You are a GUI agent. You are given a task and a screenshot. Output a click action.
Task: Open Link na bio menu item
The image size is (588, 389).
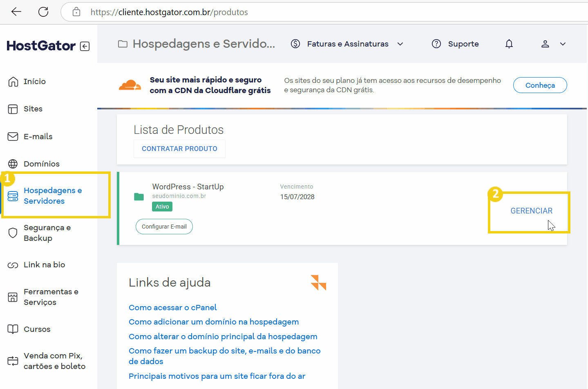coord(45,265)
